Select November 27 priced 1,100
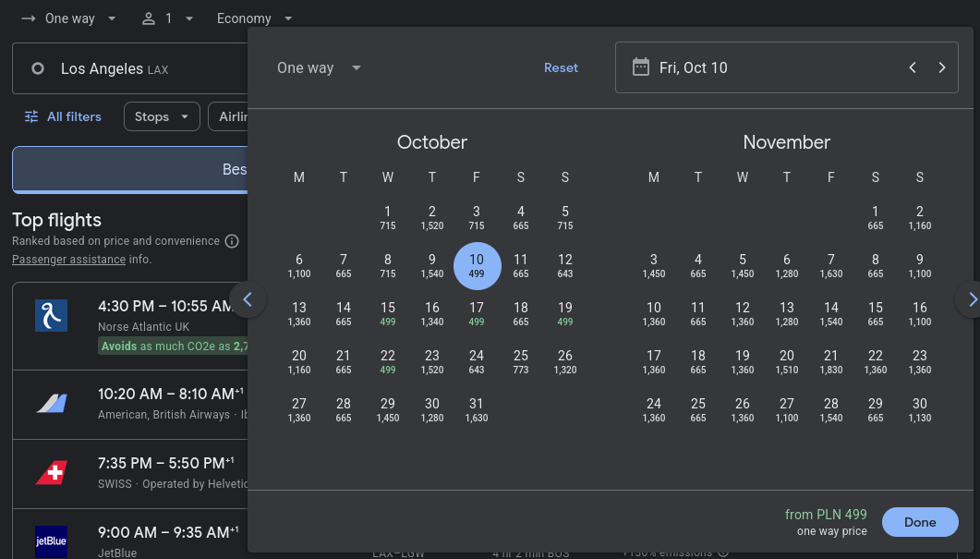This screenshot has width=980, height=559. click(x=786, y=410)
